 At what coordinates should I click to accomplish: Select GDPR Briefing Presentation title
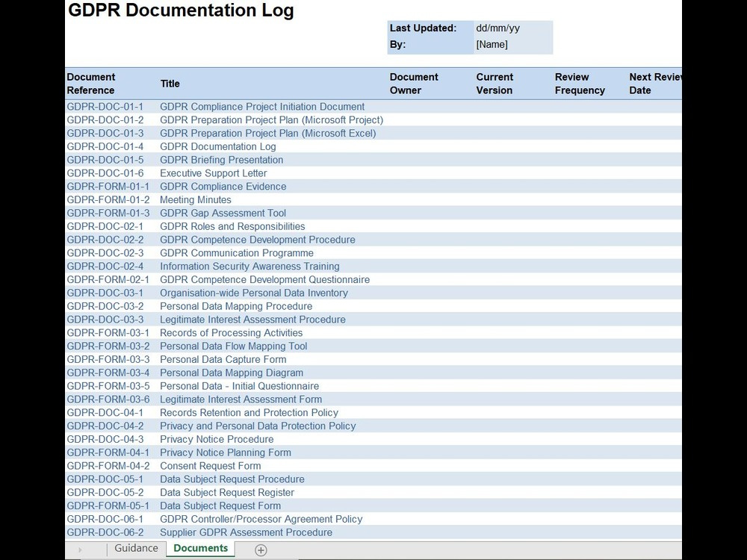[222, 160]
